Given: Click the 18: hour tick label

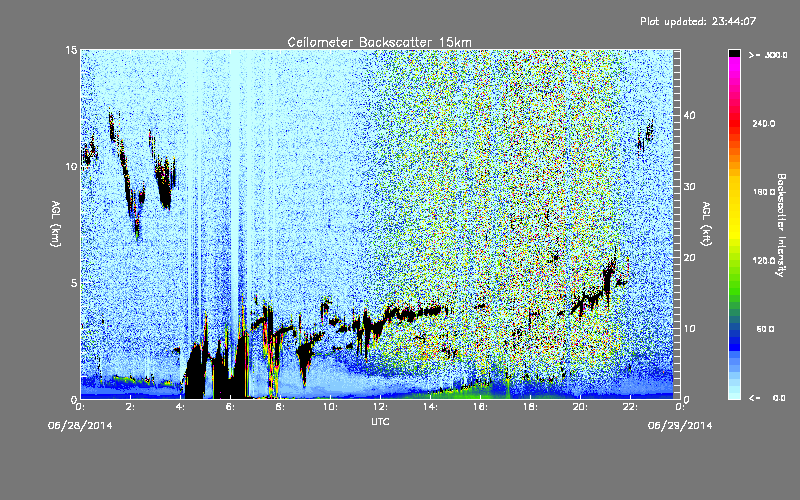Looking at the screenshot, I should click(530, 407).
